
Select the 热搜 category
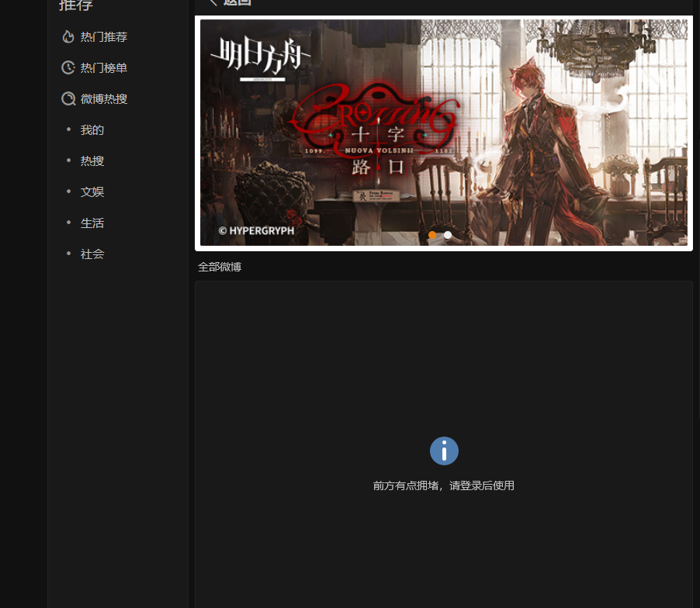[x=92, y=161]
